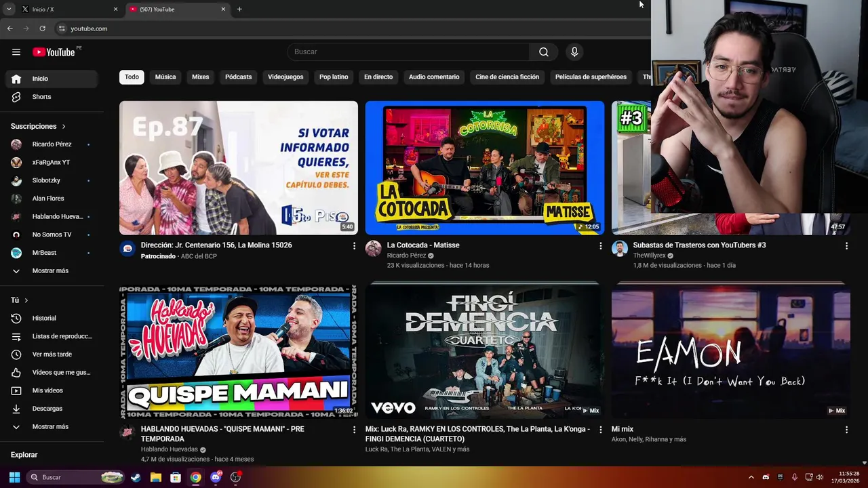Play the Eamon Mi mix thumbnail
Screen dimensions: 868x488
[731, 352]
